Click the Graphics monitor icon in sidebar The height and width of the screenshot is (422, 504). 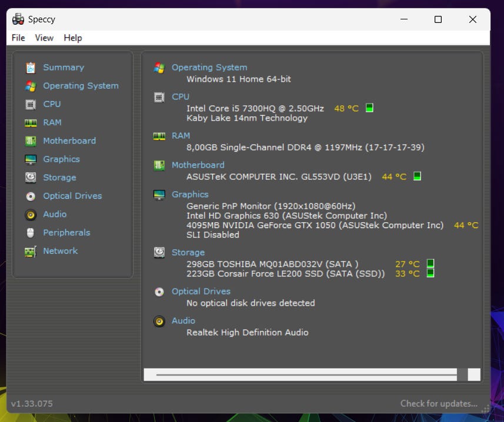(x=31, y=159)
